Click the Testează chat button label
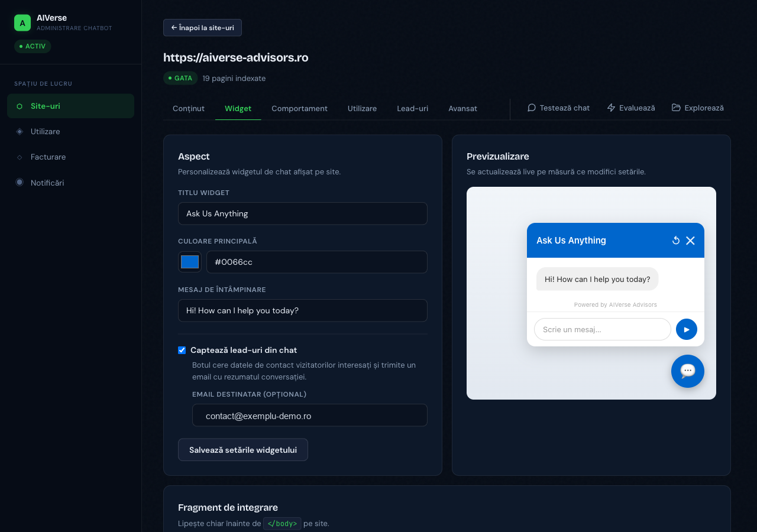 pyautogui.click(x=565, y=108)
